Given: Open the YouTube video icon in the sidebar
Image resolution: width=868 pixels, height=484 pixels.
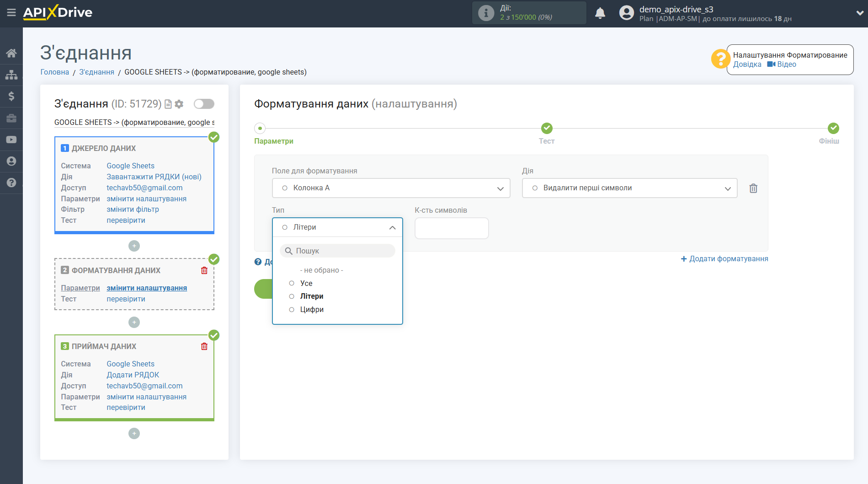Looking at the screenshot, I should 11,140.
